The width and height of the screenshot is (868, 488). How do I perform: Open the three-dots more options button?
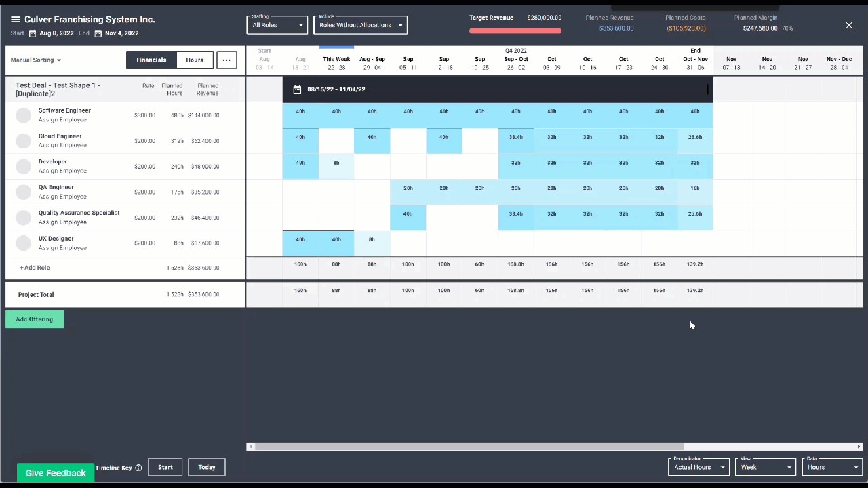[x=226, y=60]
